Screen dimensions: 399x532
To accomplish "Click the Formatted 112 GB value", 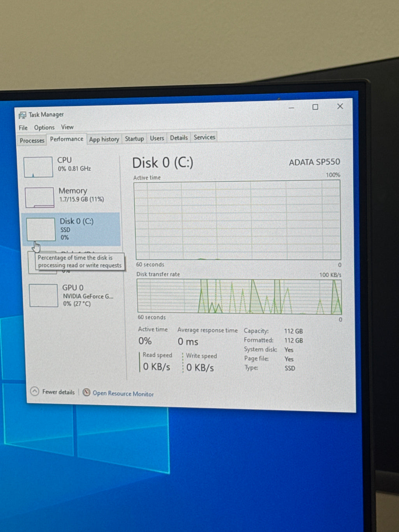I will click(293, 341).
